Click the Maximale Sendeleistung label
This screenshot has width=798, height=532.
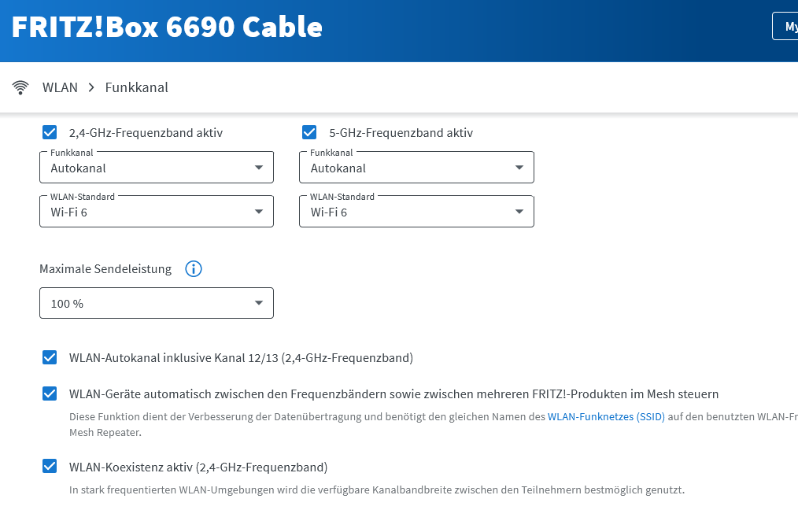tap(105, 269)
